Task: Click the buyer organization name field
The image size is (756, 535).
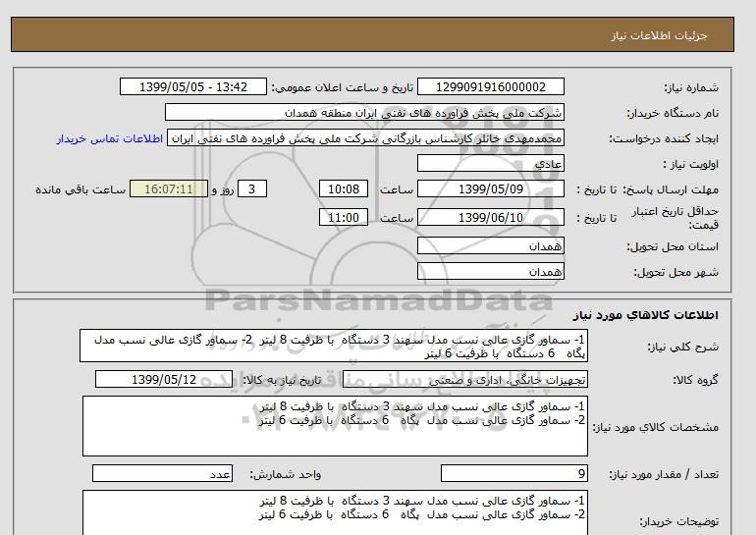Action: coord(364,112)
